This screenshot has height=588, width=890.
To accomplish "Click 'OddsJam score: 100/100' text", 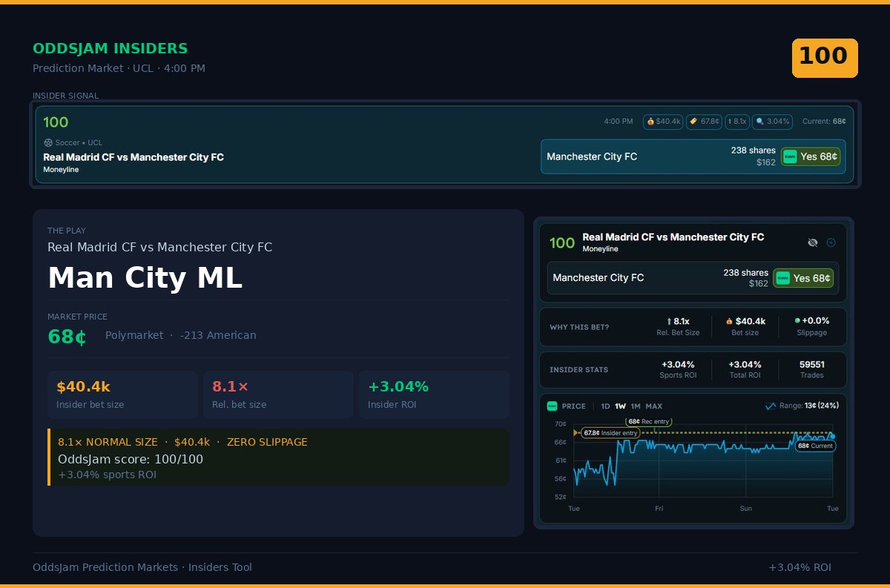I will pyautogui.click(x=131, y=459).
